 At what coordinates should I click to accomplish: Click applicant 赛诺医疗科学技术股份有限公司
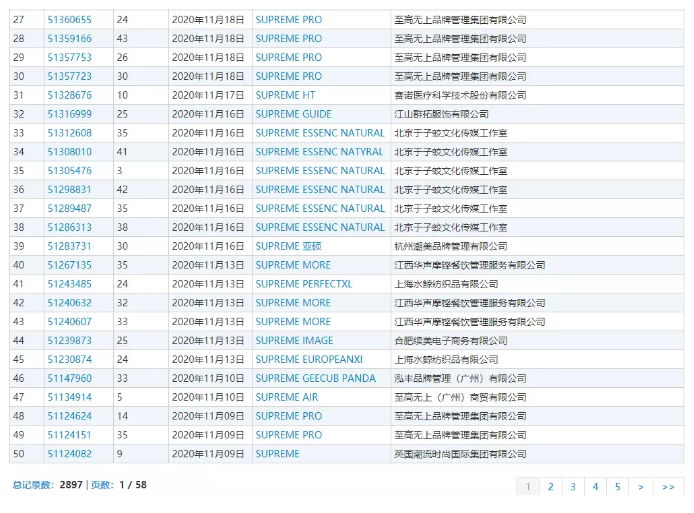pos(460,95)
